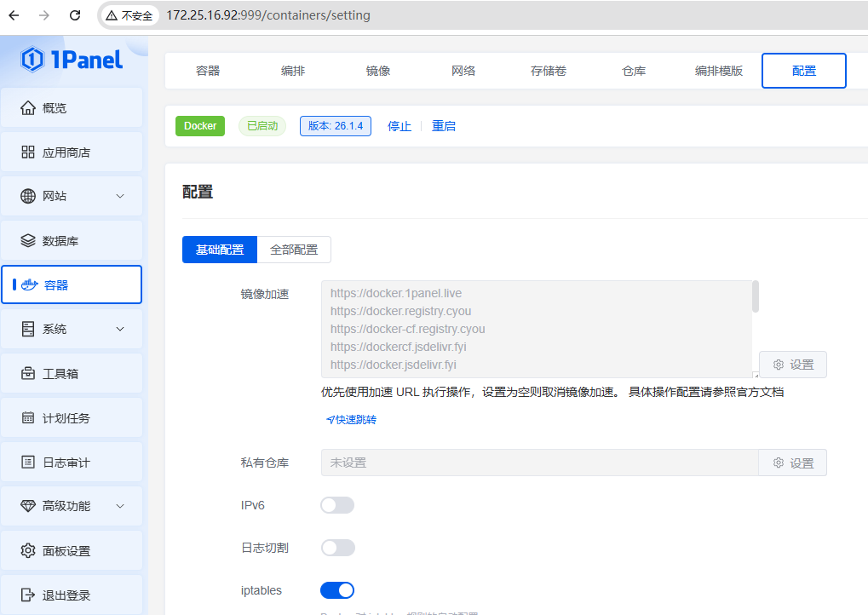
Task: Expand the 系统 sidebar submenu
Action: 120,330
